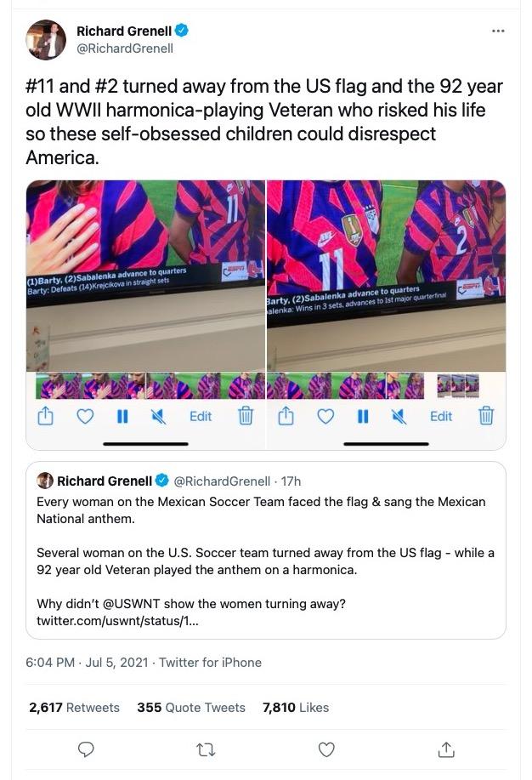Click the video frame scrubber strip in left image
This screenshot has width=532, height=780.
click(150, 386)
